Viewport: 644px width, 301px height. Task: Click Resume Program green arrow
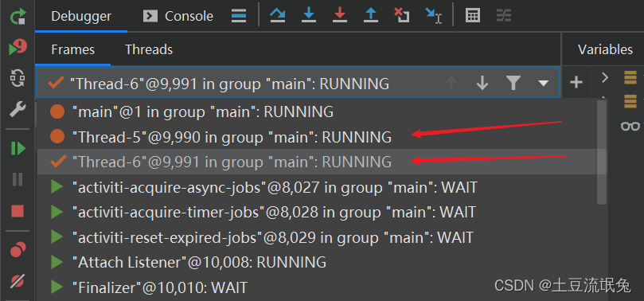[x=18, y=148]
